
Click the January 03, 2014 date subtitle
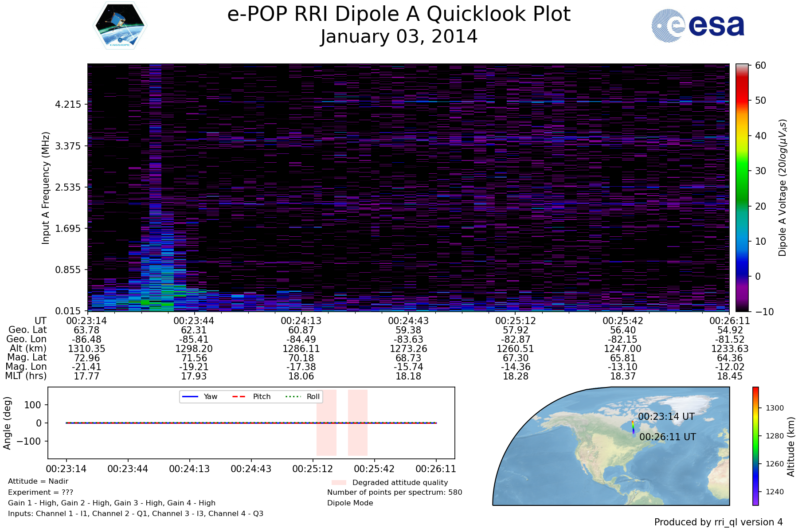coord(399,37)
